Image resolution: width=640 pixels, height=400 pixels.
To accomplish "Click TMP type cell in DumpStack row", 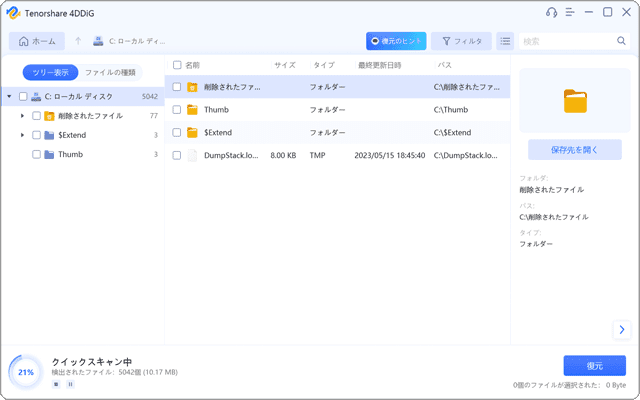I will click(317, 155).
